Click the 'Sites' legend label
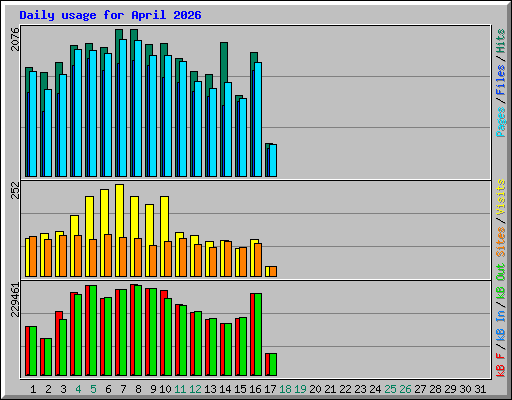Viewport: 512px width, 400px height. [500, 242]
